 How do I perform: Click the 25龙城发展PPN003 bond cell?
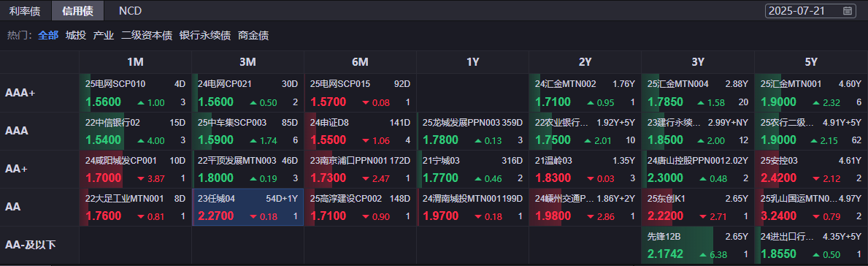click(x=473, y=132)
